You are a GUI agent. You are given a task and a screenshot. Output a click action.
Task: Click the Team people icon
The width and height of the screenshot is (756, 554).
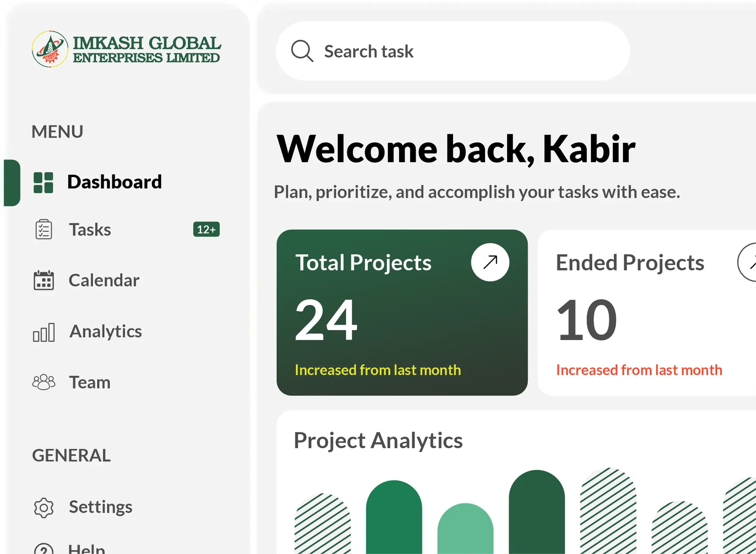[43, 382]
